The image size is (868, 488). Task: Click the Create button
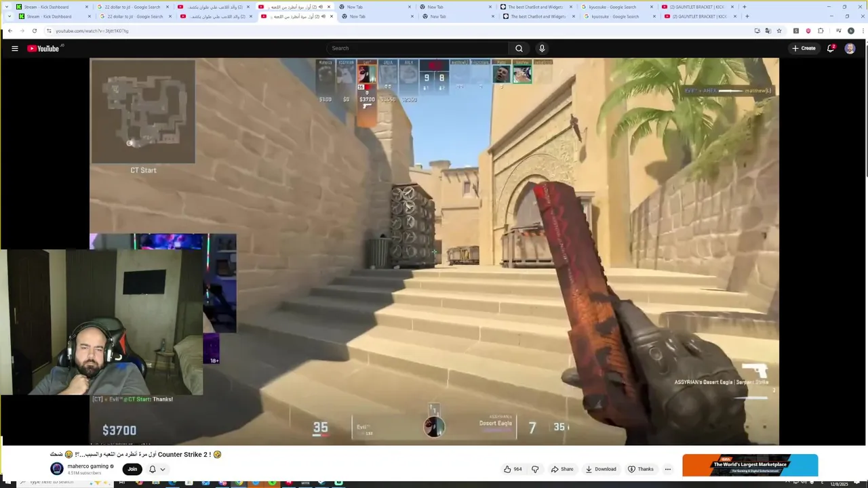804,48
